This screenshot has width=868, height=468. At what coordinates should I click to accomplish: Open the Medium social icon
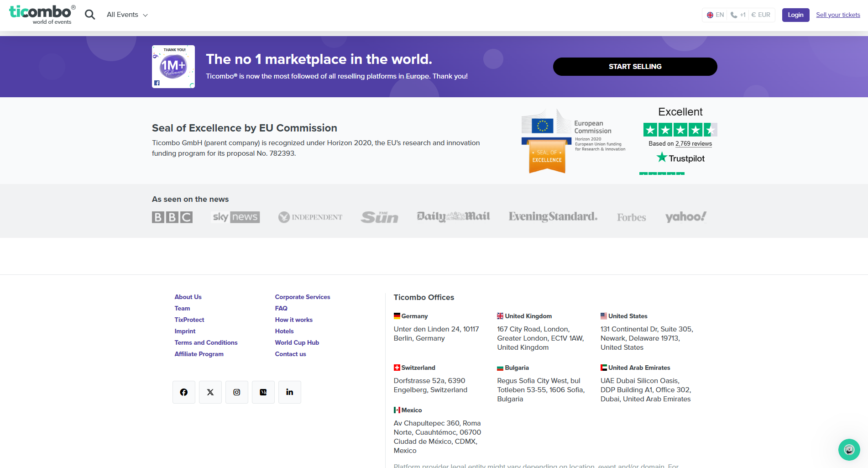click(263, 392)
